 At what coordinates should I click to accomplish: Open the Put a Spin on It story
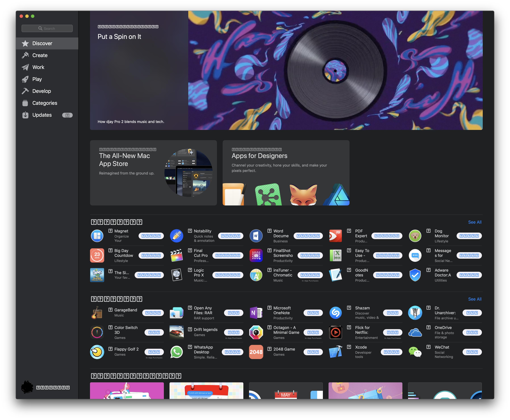coord(286,70)
